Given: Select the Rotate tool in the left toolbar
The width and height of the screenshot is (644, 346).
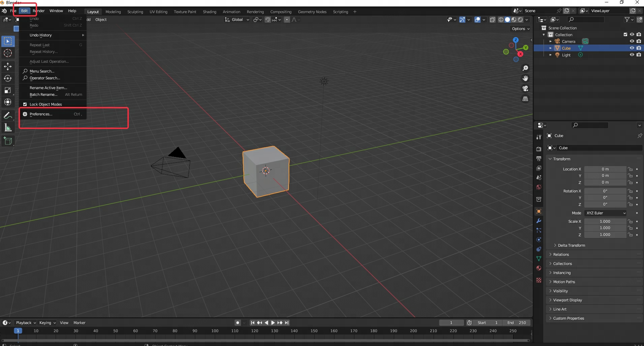Looking at the screenshot, I should coord(8,78).
